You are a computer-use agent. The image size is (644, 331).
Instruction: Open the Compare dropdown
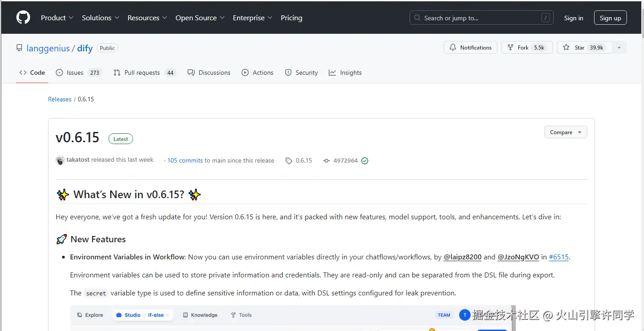click(565, 132)
